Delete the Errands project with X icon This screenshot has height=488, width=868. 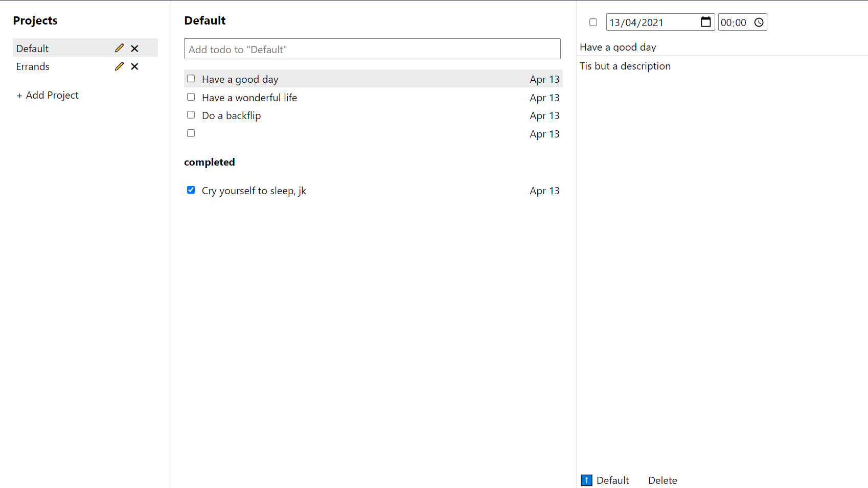point(134,66)
